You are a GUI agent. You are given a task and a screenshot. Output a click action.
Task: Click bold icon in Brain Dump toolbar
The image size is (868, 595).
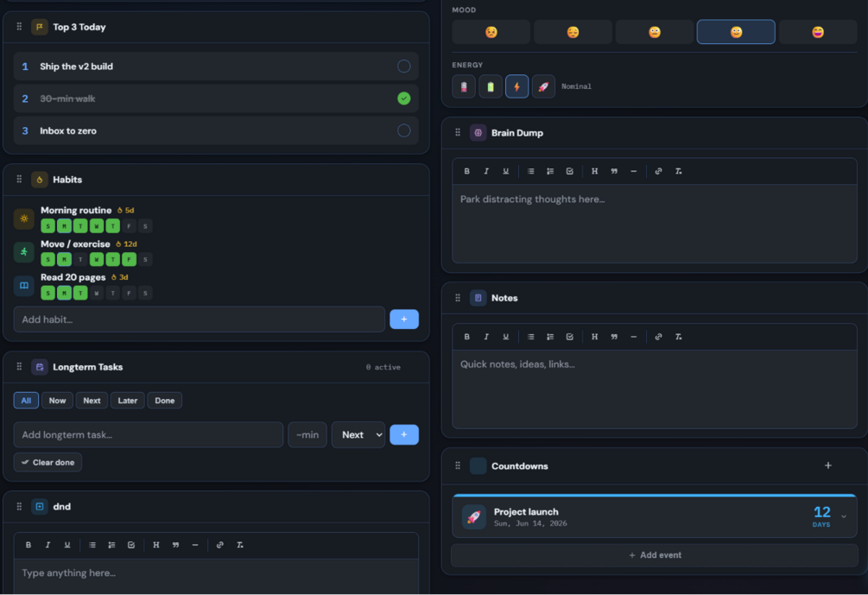point(466,171)
